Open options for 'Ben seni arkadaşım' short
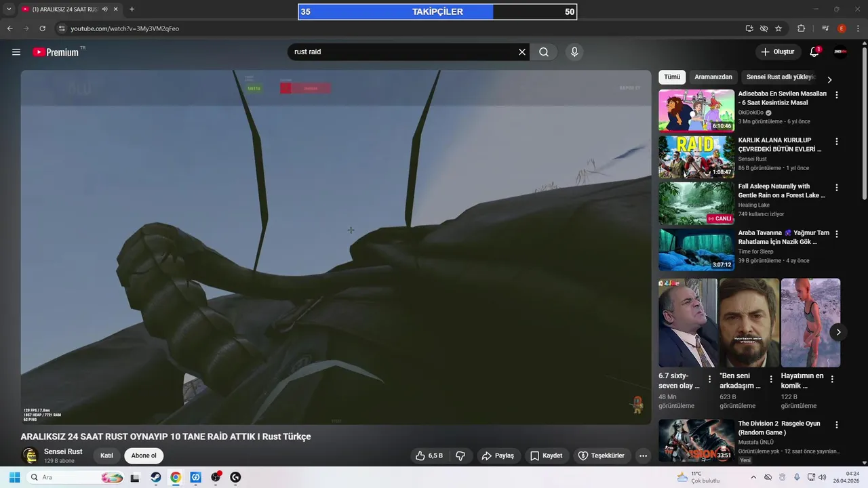This screenshot has height=488, width=868. click(x=771, y=380)
